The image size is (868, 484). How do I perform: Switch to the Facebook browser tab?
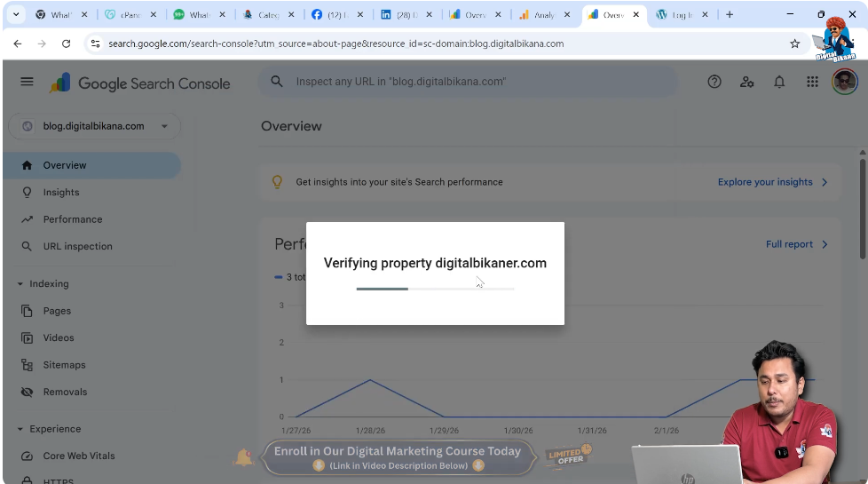pos(337,15)
